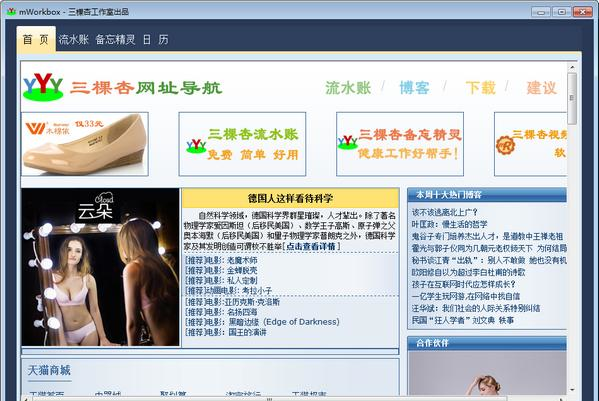Screen dimensions: 599x401
Task: Open blog post 该不该逃离北上广？
Action: (x=445, y=212)
